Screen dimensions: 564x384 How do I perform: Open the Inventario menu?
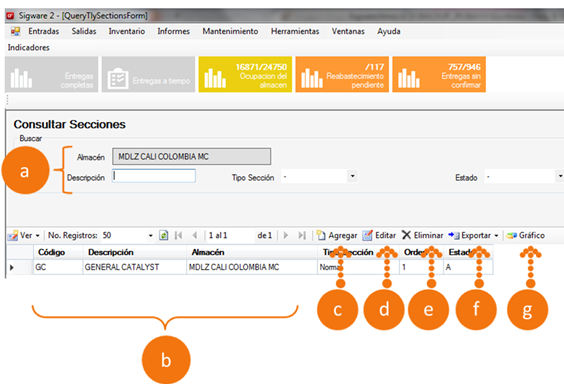[x=127, y=31]
